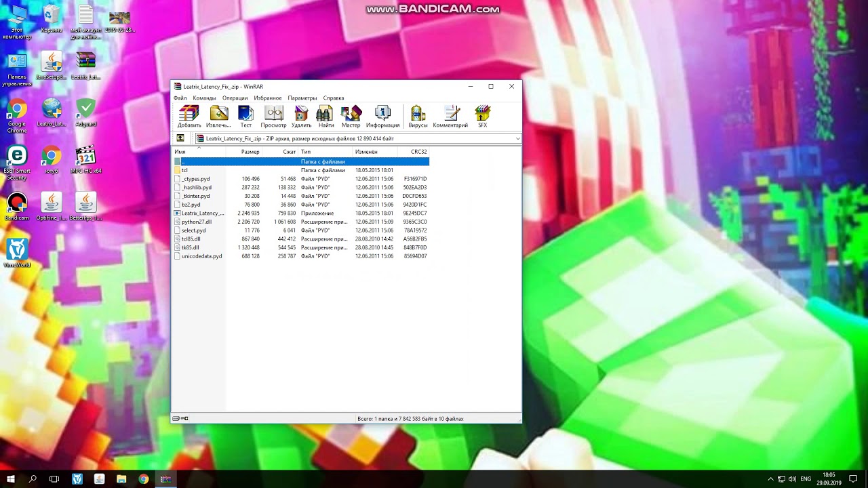Select the _ctypes.pyd file
Viewport: 868px width, 488px height.
click(301, 179)
